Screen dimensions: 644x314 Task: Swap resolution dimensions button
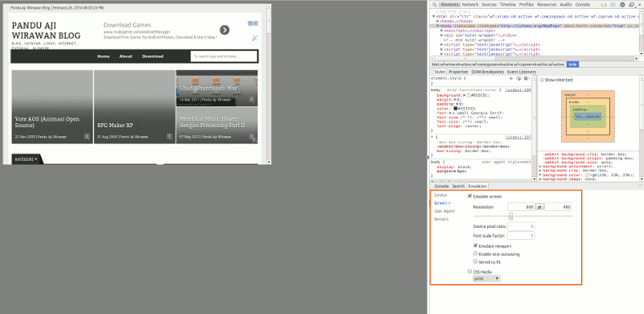point(540,207)
